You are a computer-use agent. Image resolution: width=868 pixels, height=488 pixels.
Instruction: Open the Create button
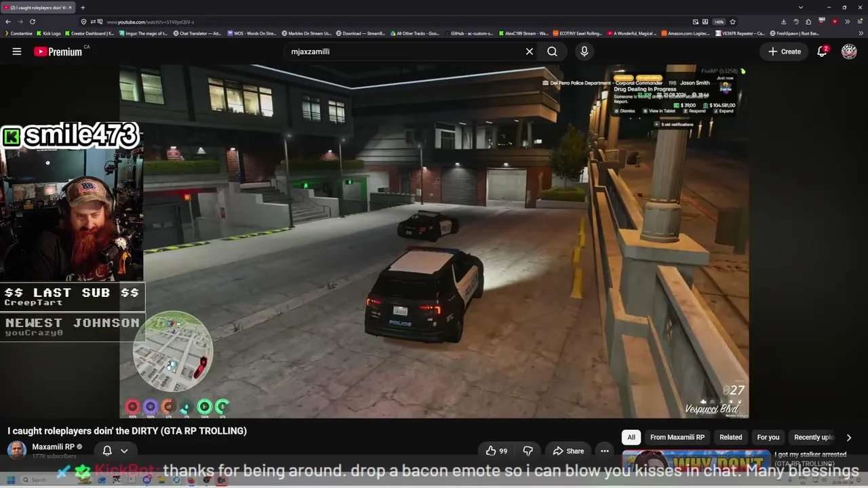point(785,52)
